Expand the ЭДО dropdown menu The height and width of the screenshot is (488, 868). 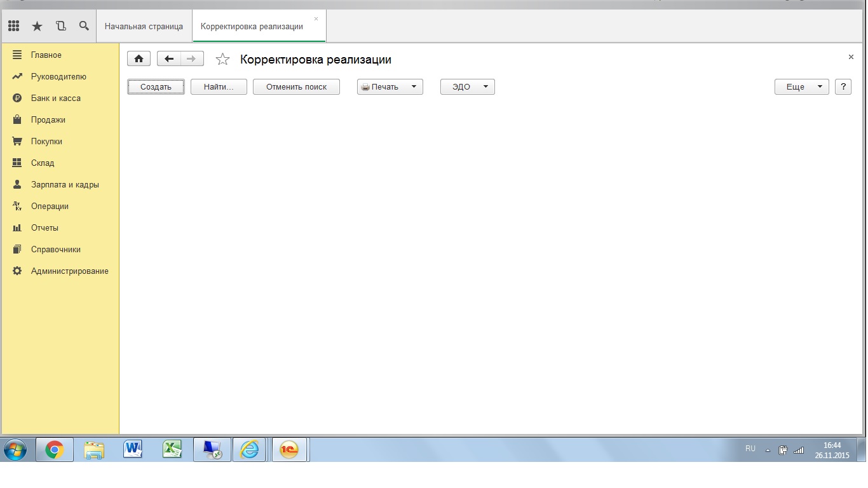[x=468, y=87]
